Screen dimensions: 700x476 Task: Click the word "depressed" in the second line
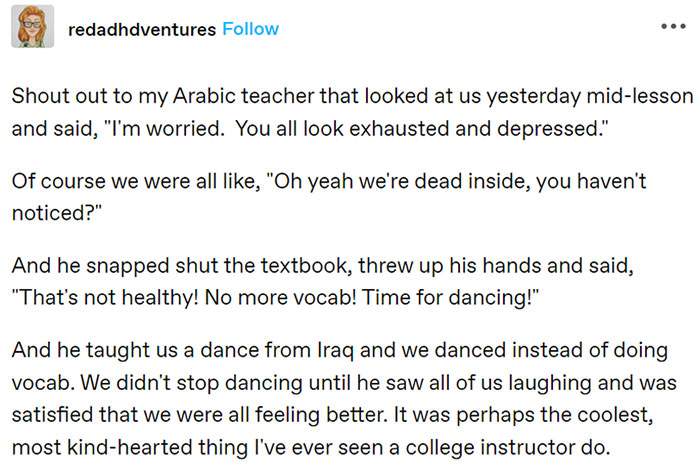[x=550, y=129]
